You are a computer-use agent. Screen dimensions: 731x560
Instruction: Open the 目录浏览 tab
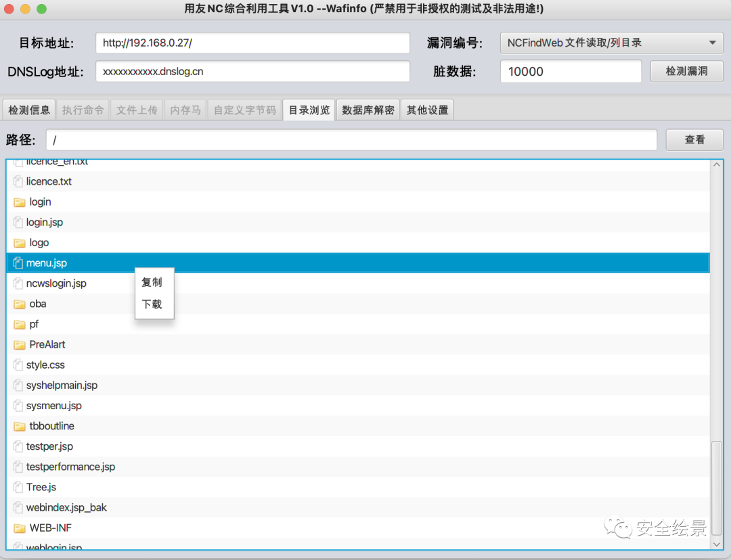point(309,110)
